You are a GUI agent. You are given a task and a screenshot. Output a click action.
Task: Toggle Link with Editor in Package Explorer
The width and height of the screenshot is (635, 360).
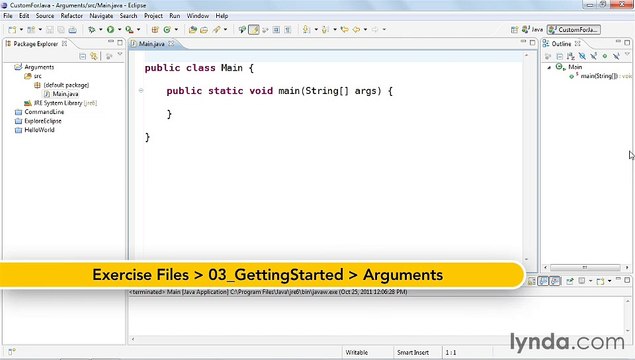(94, 56)
